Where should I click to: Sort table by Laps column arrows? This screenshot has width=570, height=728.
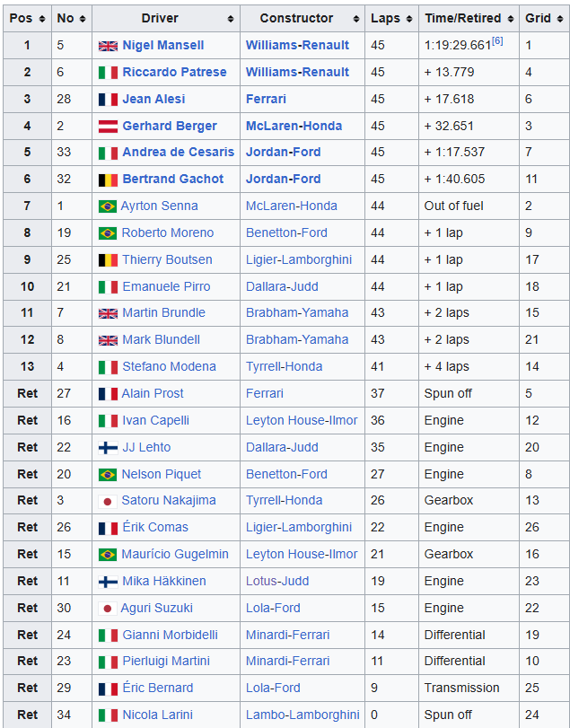[x=409, y=19]
